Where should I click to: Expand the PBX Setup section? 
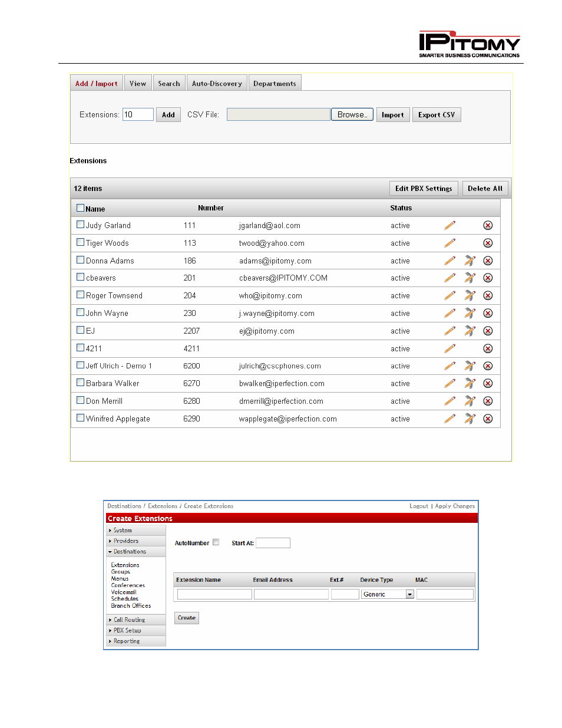coord(136,631)
